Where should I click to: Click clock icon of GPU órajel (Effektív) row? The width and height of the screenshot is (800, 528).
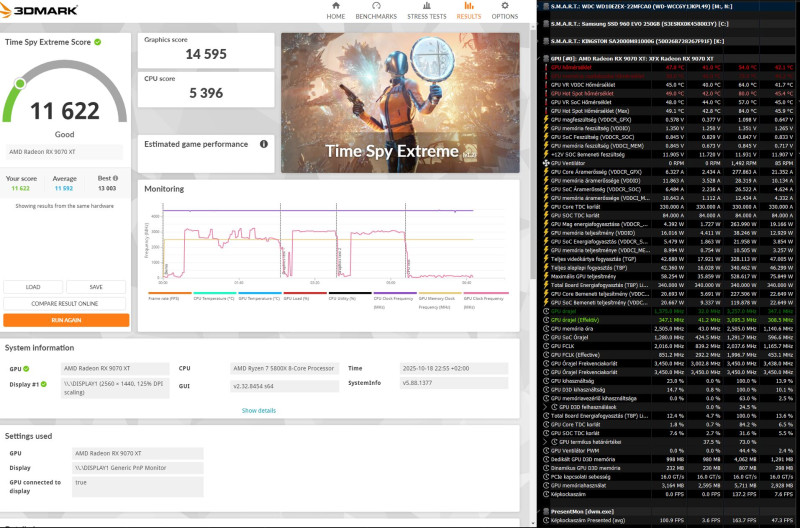pyautogui.click(x=546, y=320)
